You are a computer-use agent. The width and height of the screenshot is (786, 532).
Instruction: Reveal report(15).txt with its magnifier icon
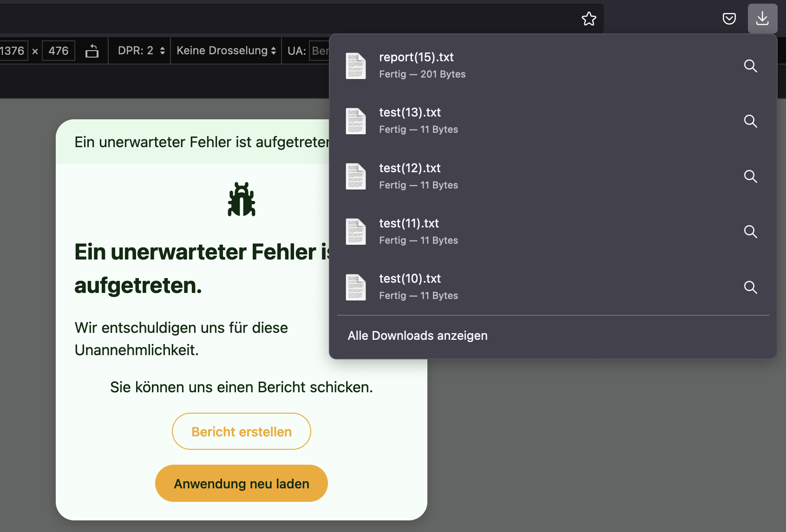tap(751, 66)
